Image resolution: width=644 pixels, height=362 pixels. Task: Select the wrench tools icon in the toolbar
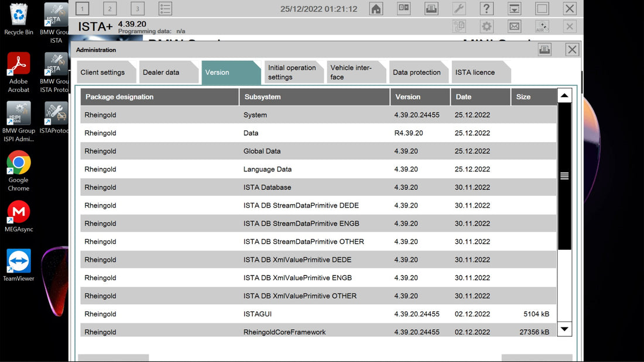(459, 8)
